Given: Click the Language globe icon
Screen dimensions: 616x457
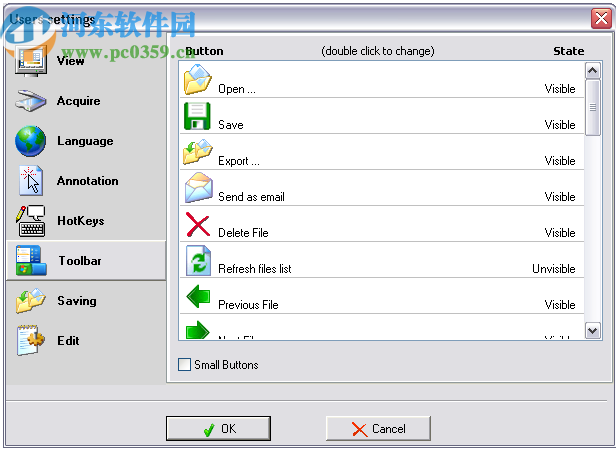Looking at the screenshot, I should tap(30, 141).
